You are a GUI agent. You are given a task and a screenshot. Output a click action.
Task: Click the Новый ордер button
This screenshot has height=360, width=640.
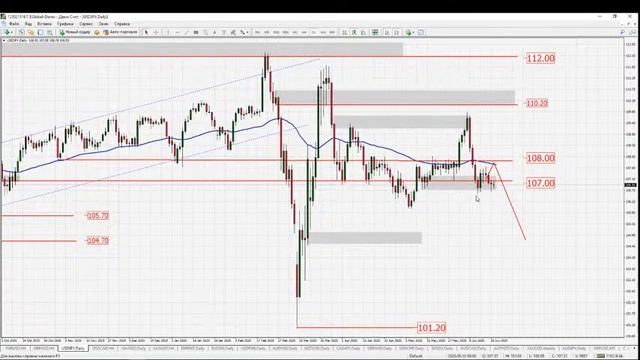pos(75,32)
